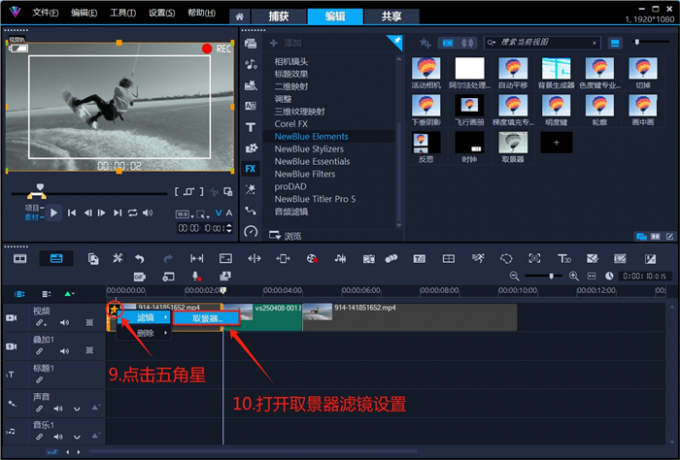
Task: Open the subtitle editor icon
Action: tap(419, 259)
